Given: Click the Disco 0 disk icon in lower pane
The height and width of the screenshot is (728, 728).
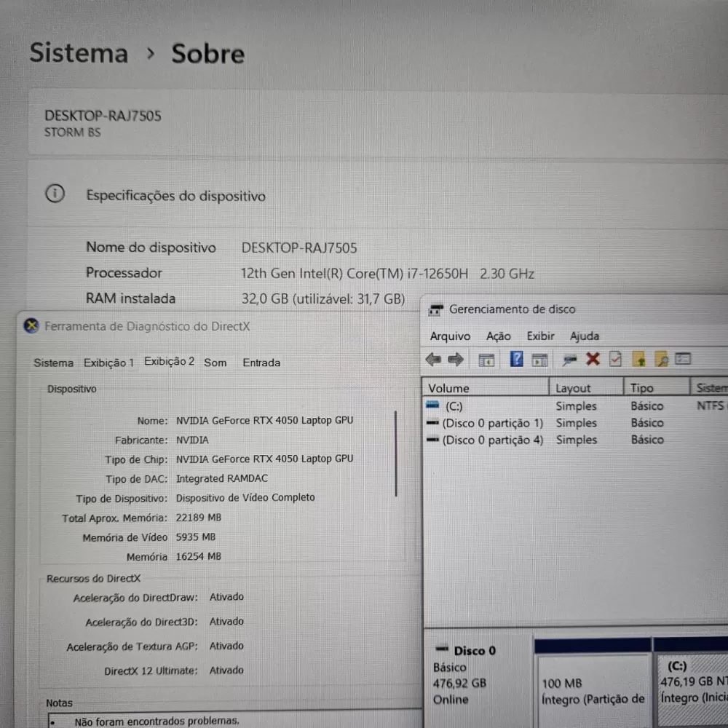Looking at the screenshot, I should click(x=442, y=649).
